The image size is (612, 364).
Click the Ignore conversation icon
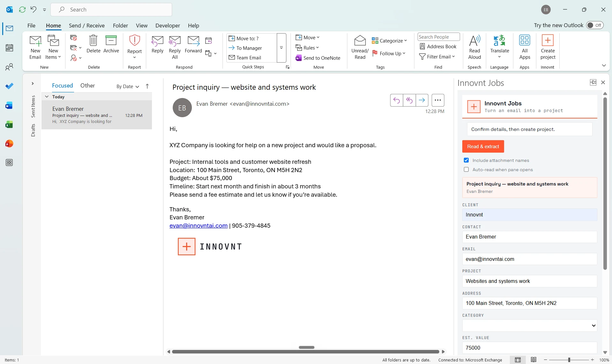pos(73,38)
